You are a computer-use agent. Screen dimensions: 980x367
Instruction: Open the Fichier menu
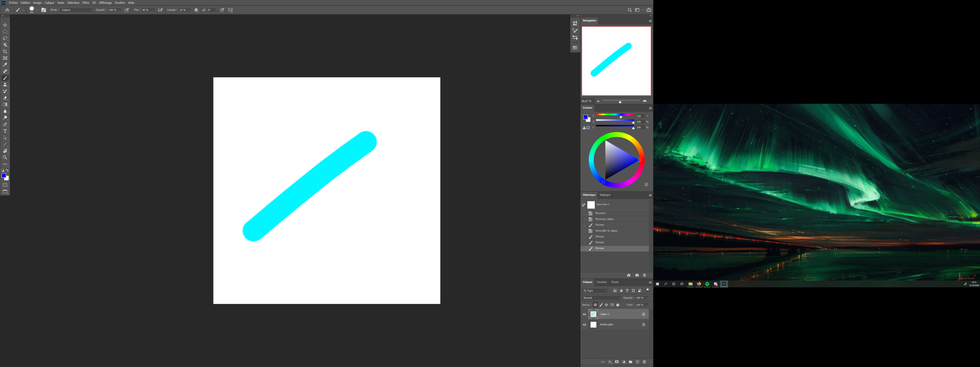14,3
